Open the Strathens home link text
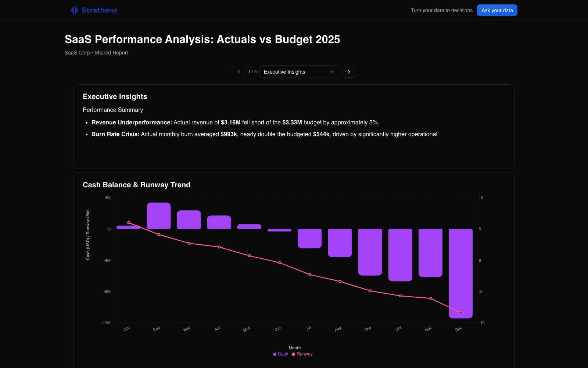This screenshot has width=588, height=368. [x=99, y=10]
